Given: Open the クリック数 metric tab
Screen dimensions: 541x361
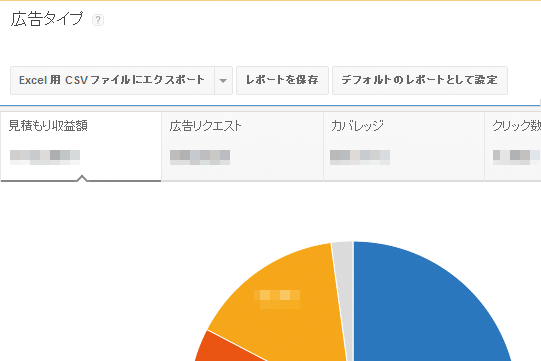Looking at the screenshot, I should pos(513,146).
